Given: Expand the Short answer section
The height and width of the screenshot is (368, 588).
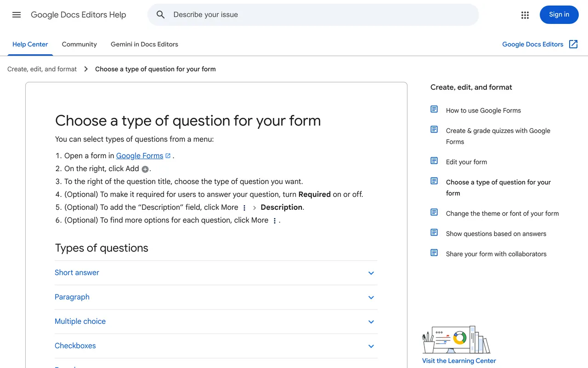Looking at the screenshot, I should [x=216, y=273].
